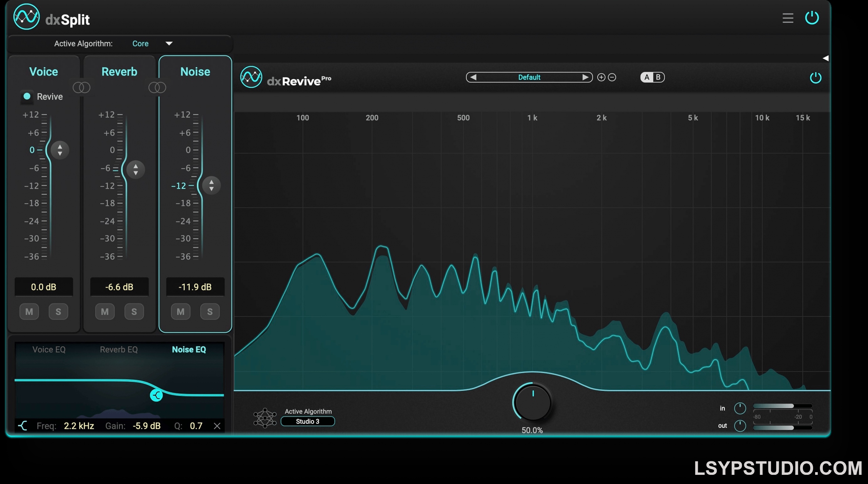Click the link icon between Voice and Reverb
The height and width of the screenshot is (484, 868).
pyautogui.click(x=81, y=88)
